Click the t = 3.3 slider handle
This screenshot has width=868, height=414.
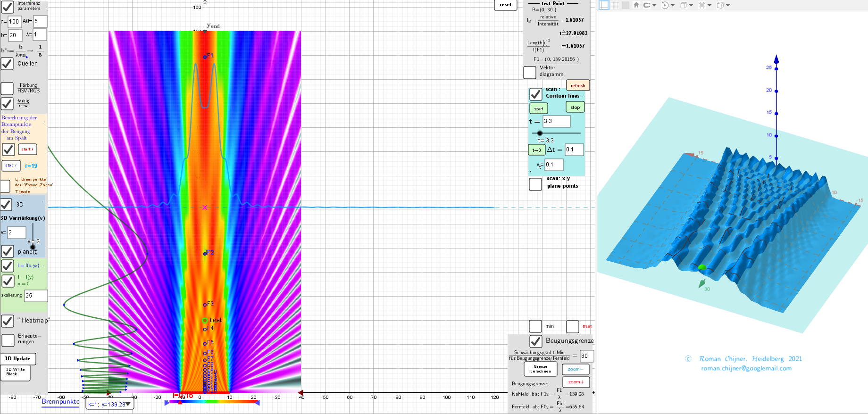pyautogui.click(x=540, y=133)
